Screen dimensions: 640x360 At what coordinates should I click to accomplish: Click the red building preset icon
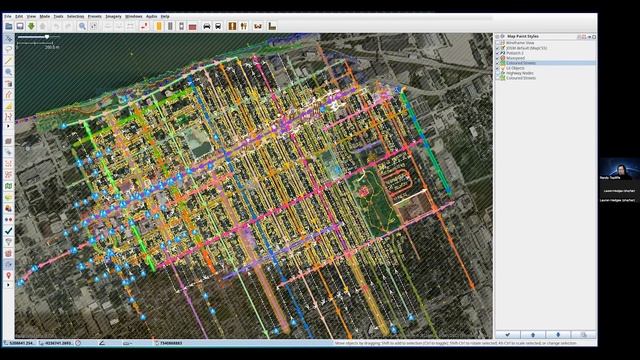[192, 26]
